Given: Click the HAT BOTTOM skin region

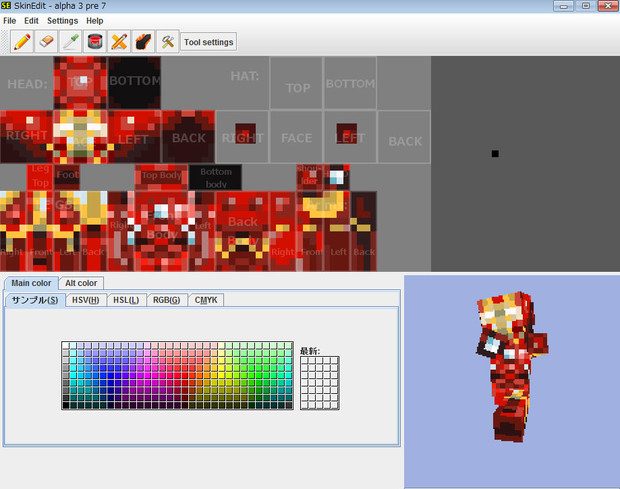Looking at the screenshot, I should coord(350,83).
